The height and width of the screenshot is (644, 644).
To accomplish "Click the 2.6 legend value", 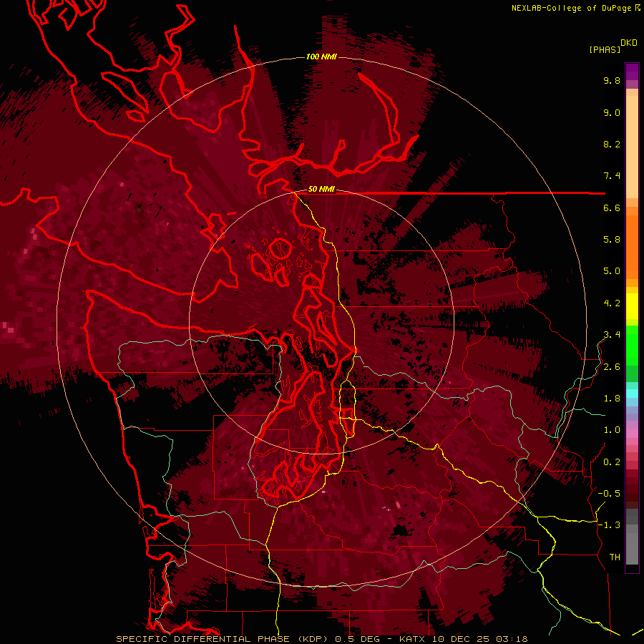I will tap(612, 367).
